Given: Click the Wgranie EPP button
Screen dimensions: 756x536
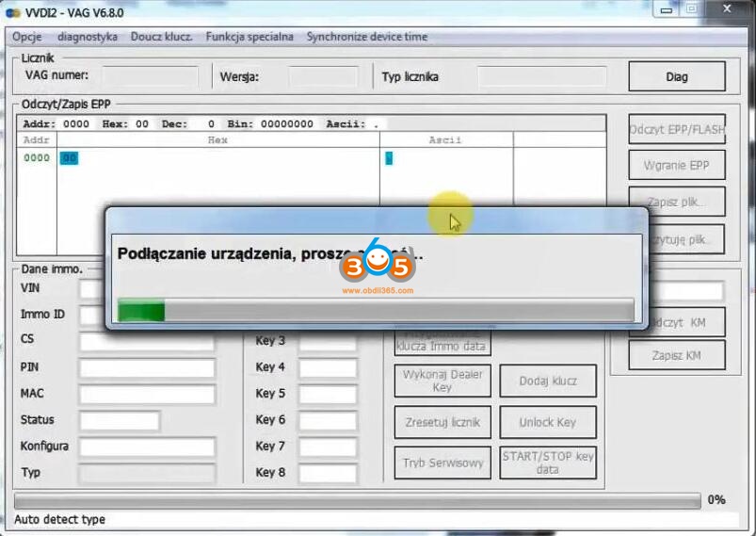Looking at the screenshot, I should [677, 166].
